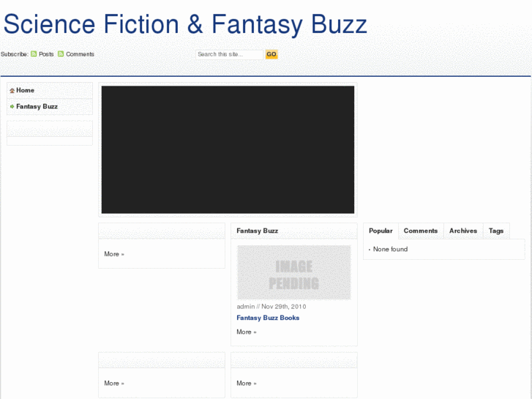Click the 'None found' list entry

tap(390, 249)
